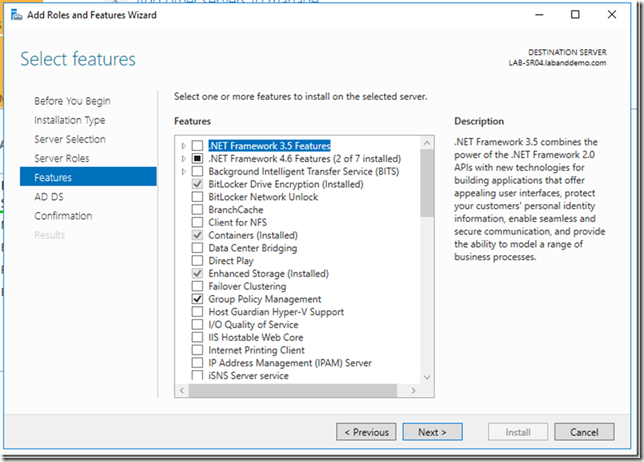Maximize the wizard window
This screenshot has width=644, height=462.
[x=575, y=15]
